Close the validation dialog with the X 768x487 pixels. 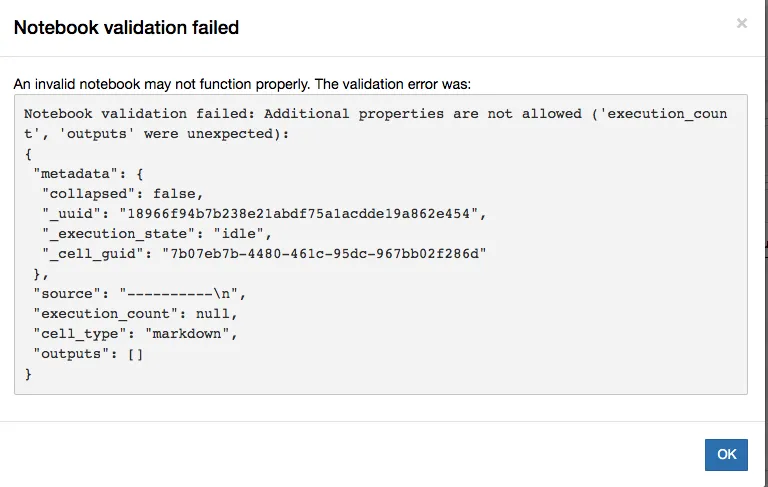click(x=742, y=23)
